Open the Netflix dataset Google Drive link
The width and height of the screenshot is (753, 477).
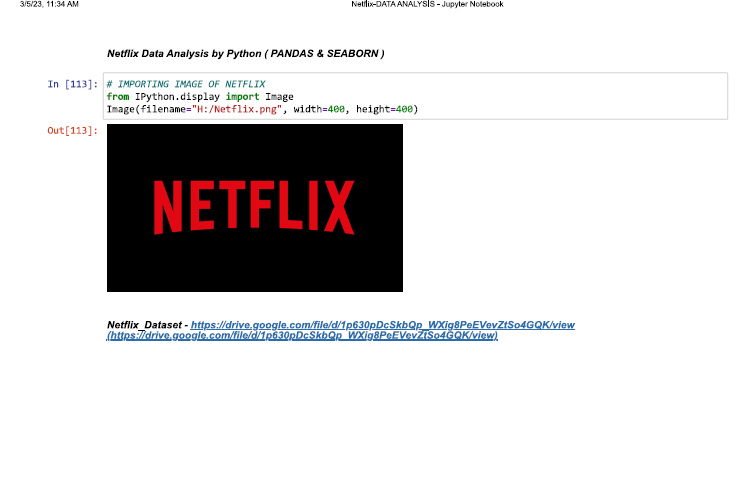tap(382, 325)
